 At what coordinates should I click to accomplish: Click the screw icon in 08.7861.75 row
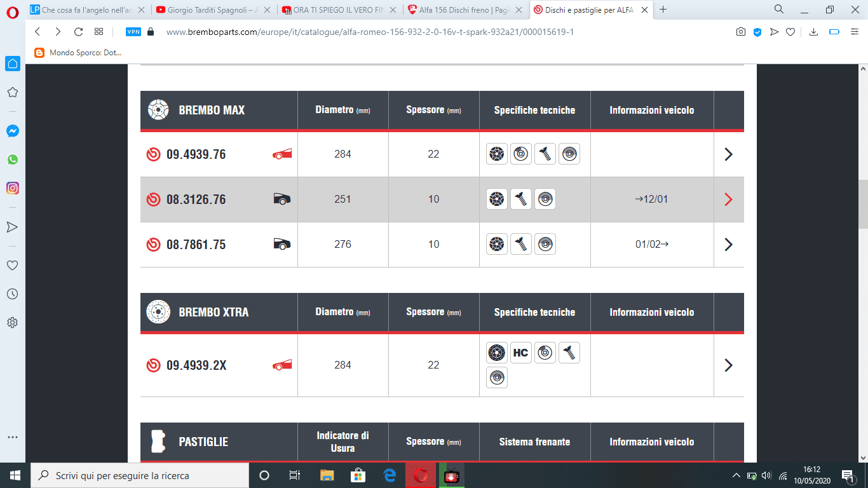point(520,244)
